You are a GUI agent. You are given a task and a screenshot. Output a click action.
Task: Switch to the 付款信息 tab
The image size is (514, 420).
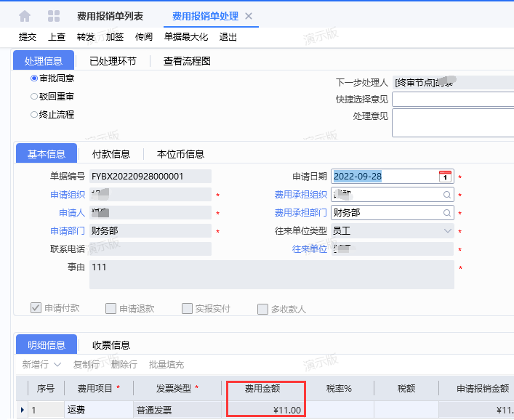pyautogui.click(x=111, y=154)
